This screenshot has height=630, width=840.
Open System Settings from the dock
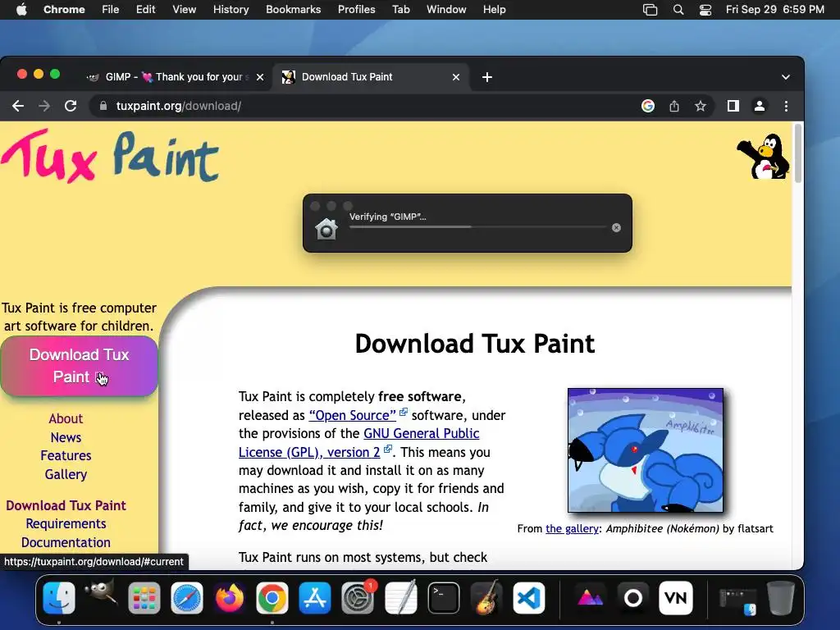pos(358,597)
